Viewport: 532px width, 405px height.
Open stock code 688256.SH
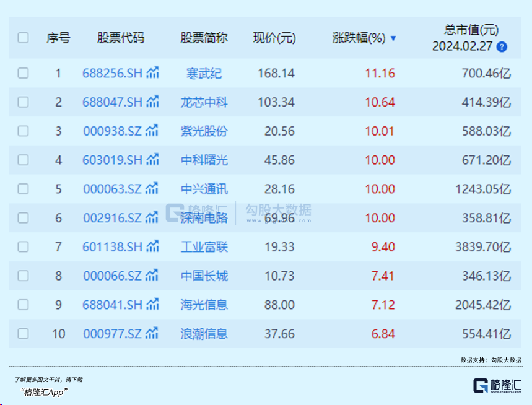[112, 73]
